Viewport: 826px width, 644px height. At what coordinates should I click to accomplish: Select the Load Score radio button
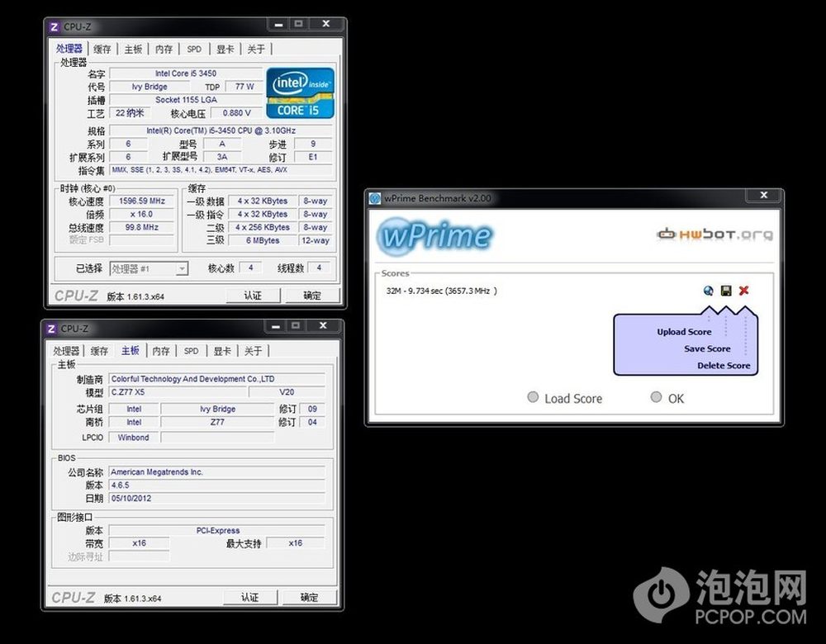[533, 397]
